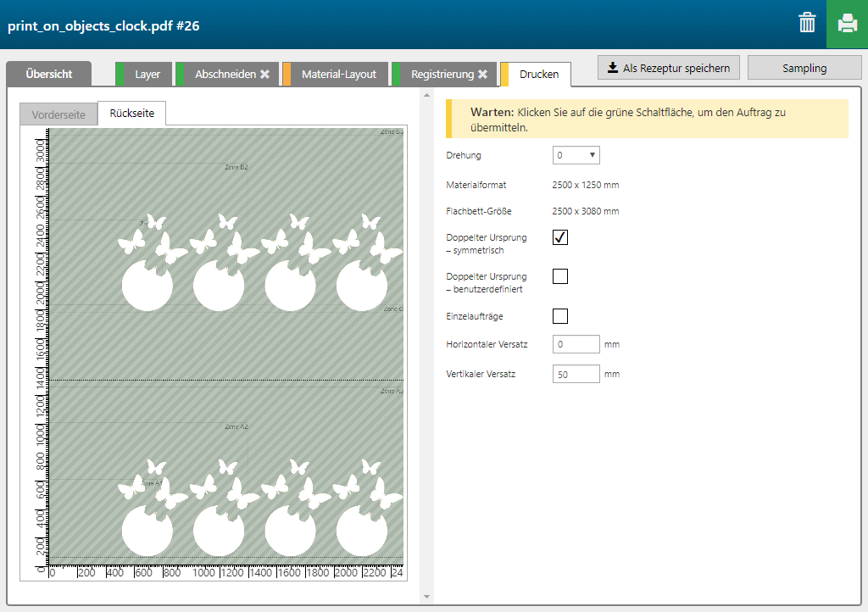Screen dimensions: 868x612
Task: Toggle Doppelter Ursprung symmetrisch checkbox
Action: [x=559, y=237]
